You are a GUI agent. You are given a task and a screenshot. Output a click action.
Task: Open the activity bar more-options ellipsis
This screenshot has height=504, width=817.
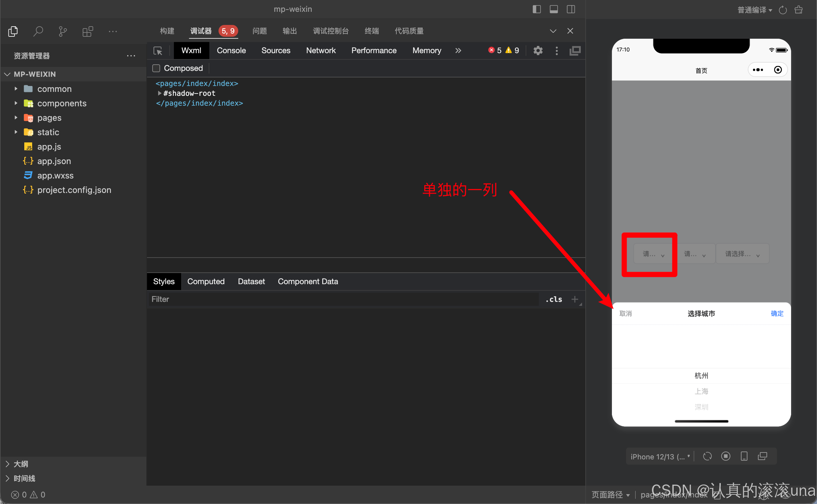[113, 31]
